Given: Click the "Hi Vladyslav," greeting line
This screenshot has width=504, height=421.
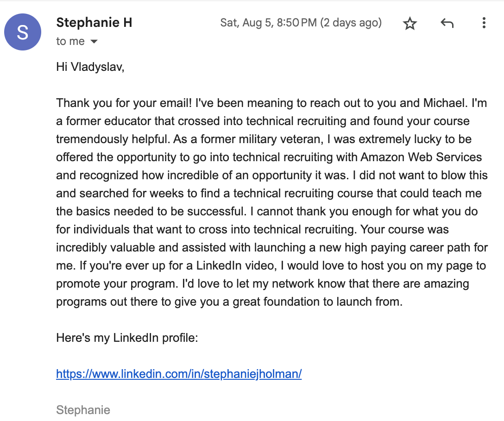Looking at the screenshot, I should coord(90,67).
